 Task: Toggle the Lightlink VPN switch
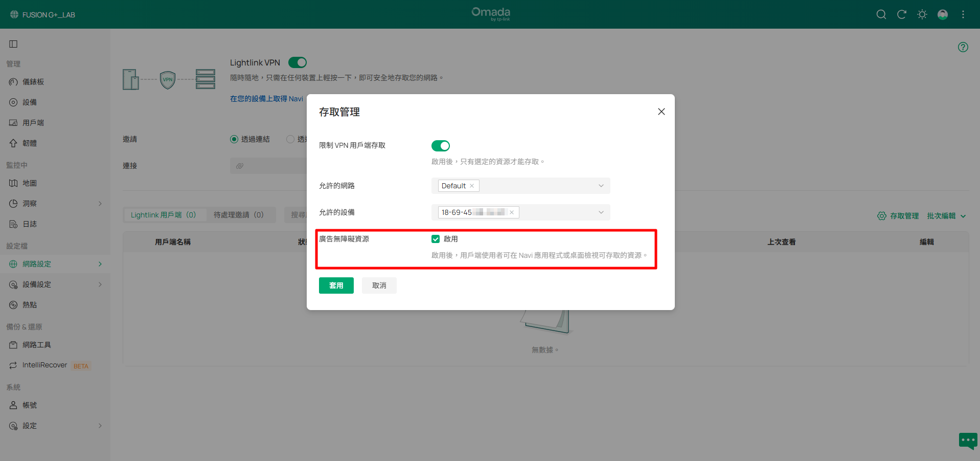coord(298,62)
